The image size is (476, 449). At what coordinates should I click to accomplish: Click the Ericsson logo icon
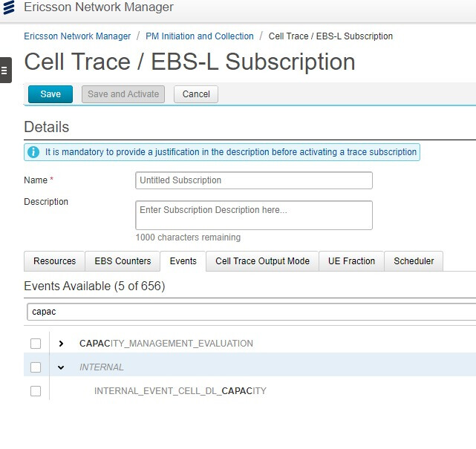point(9,7)
